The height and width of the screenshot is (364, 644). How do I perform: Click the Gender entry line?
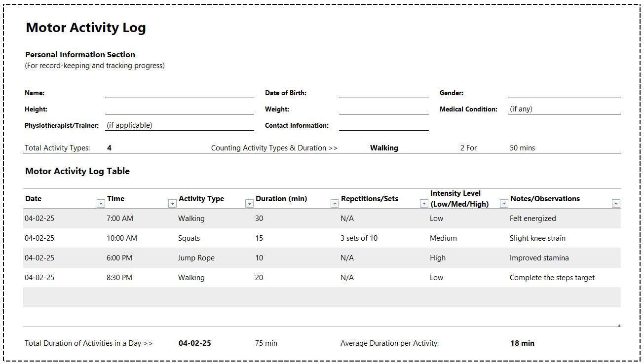[x=564, y=93]
